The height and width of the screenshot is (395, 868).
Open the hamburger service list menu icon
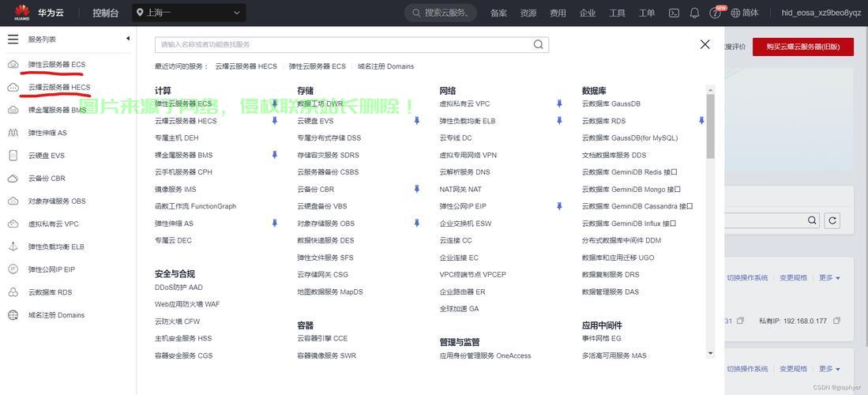[13, 39]
